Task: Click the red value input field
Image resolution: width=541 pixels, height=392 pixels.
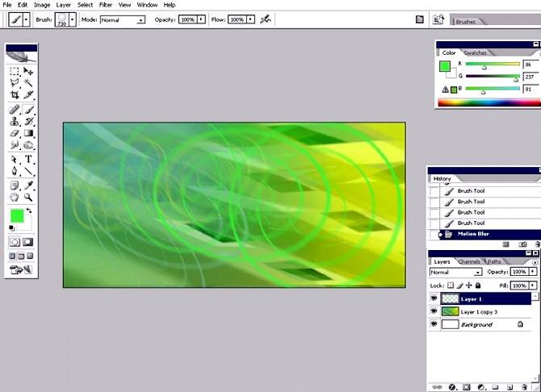Action: [x=531, y=65]
